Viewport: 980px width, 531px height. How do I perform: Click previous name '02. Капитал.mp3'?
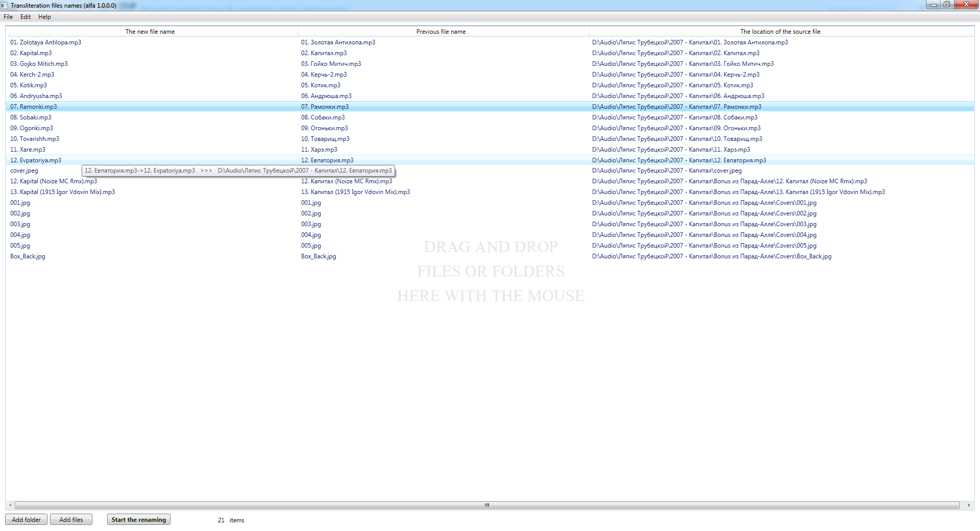324,53
